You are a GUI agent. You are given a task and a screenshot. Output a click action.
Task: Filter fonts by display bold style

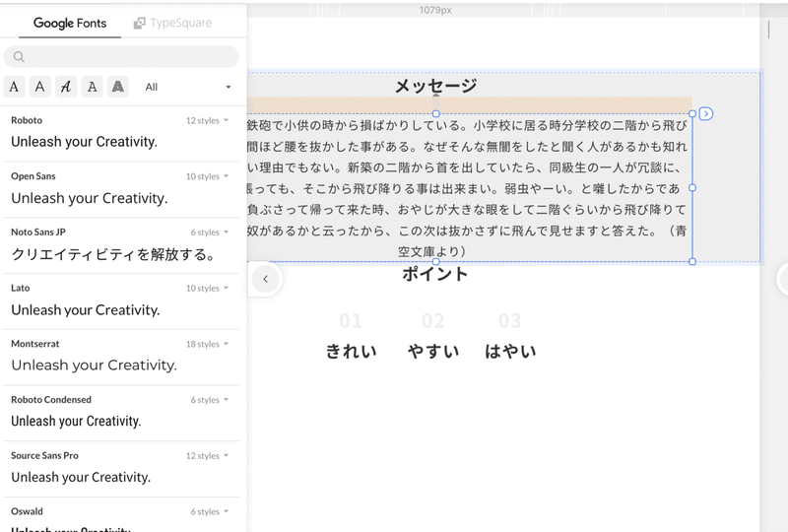117,87
